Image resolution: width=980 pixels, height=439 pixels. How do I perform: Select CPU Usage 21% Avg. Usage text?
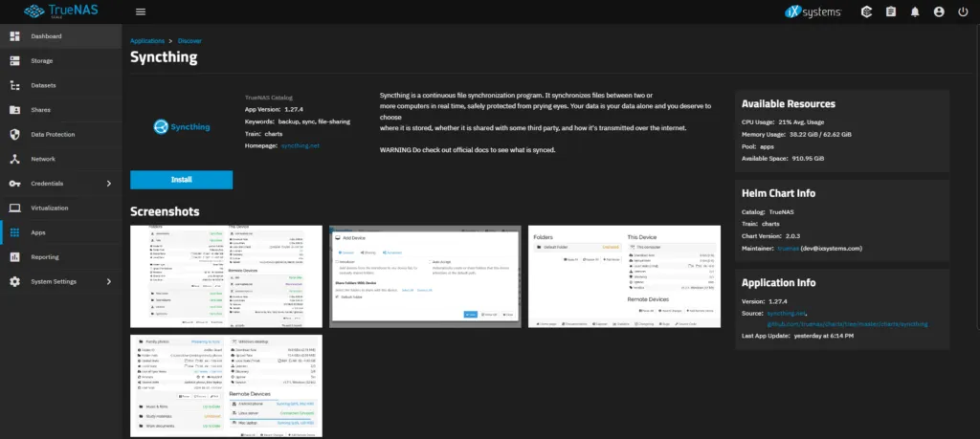pos(783,121)
